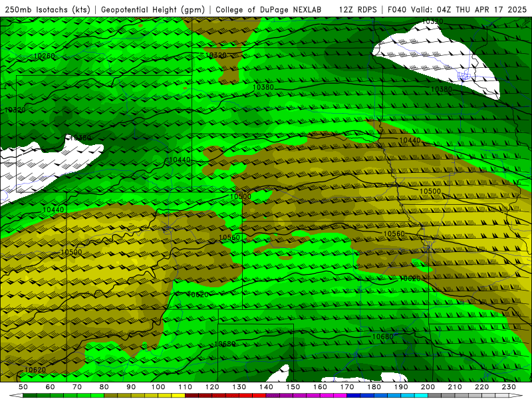Click the '250mb Isotachs (kts)' title text
This screenshot has width=532, height=399.
[x=47, y=9]
